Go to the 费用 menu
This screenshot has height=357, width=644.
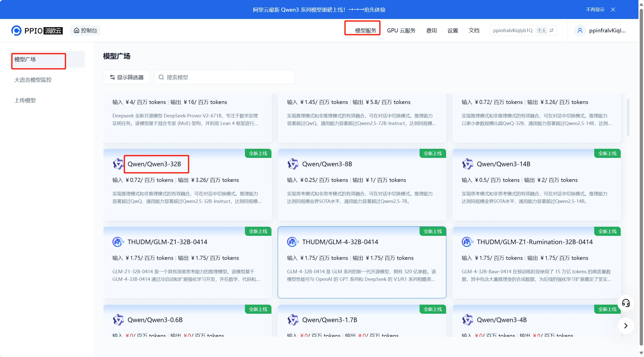click(431, 31)
